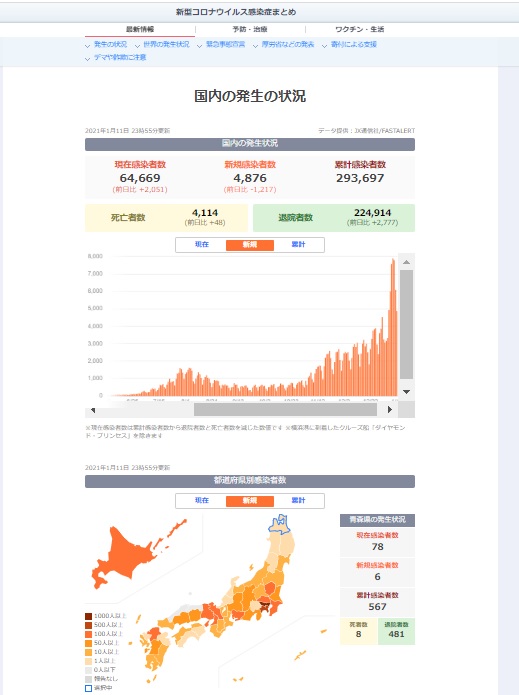Open the 寄付による支援 link
The height and width of the screenshot is (695, 519).
pos(354,44)
